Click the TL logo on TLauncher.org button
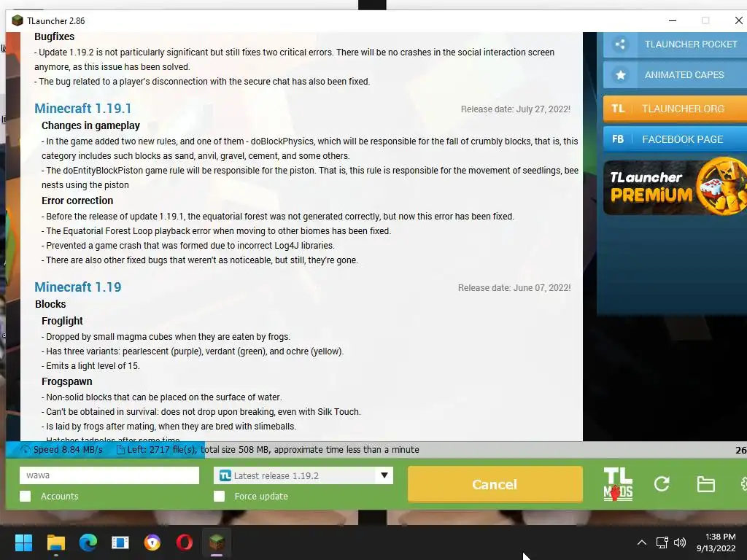 (618, 109)
